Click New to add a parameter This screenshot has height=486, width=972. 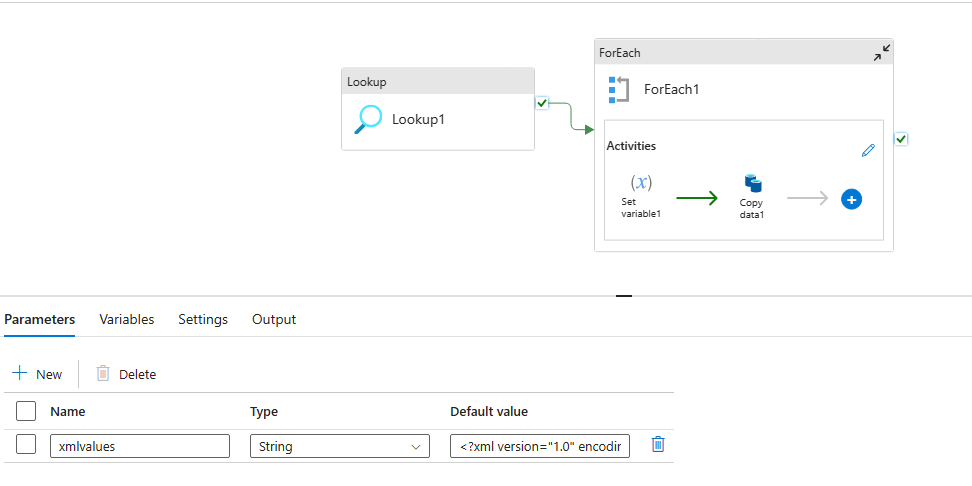[x=37, y=374]
